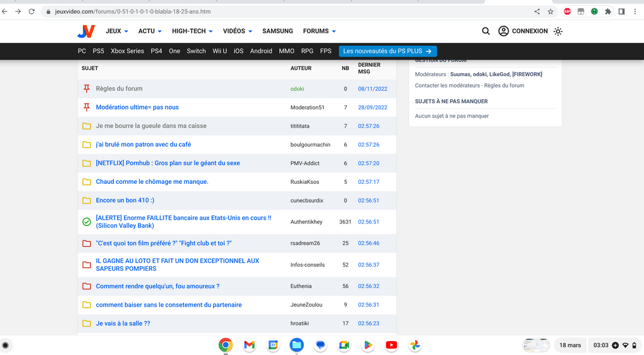Click the CONNEXION user account icon
644x355 pixels.
[x=504, y=31]
